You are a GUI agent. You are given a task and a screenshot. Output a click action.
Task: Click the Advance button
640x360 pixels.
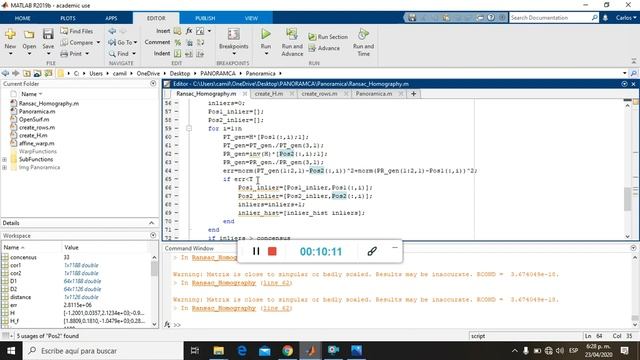[324, 48]
